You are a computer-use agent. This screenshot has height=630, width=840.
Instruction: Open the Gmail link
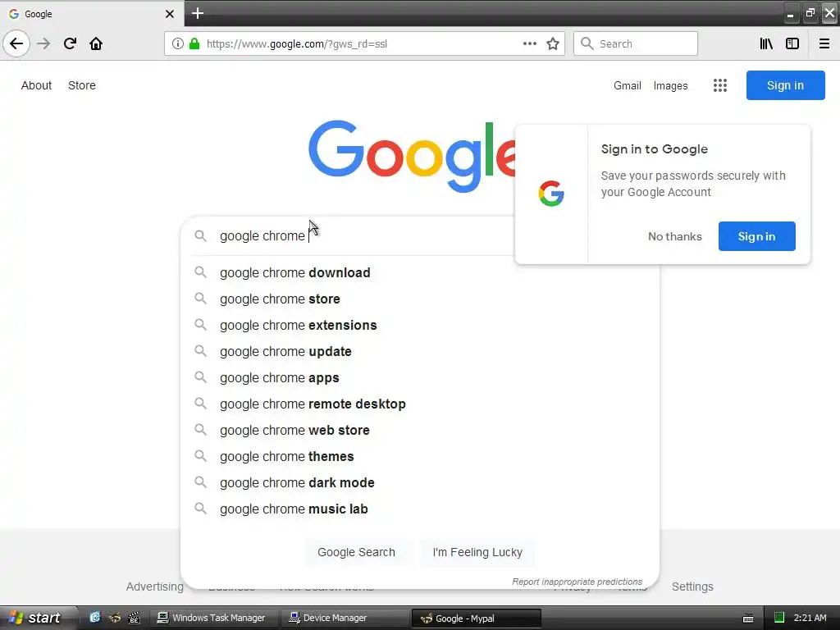tap(628, 85)
